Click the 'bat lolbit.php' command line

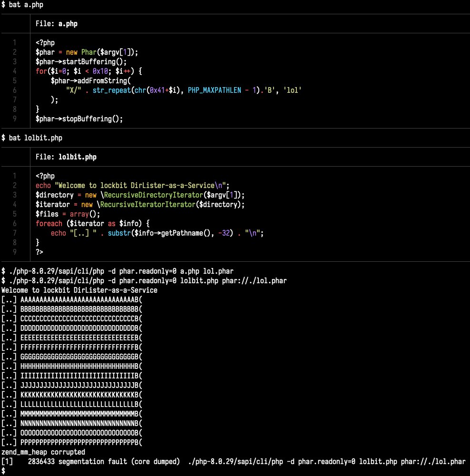pyautogui.click(x=32, y=138)
